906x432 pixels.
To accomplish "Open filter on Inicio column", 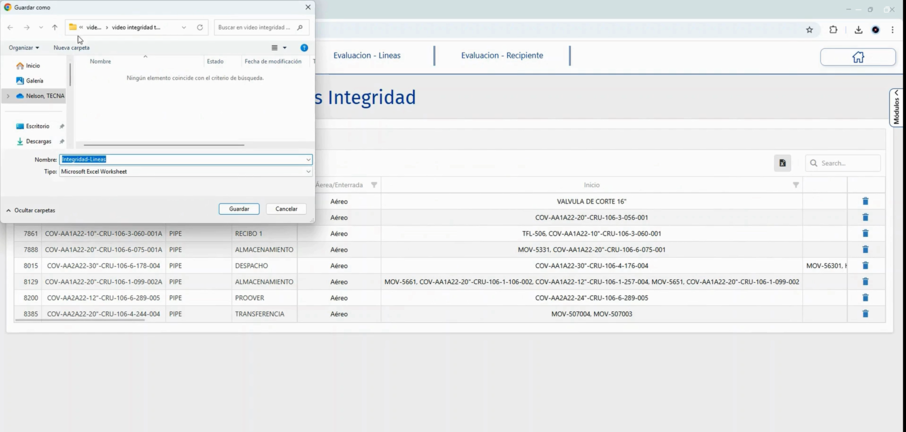I will (x=796, y=185).
